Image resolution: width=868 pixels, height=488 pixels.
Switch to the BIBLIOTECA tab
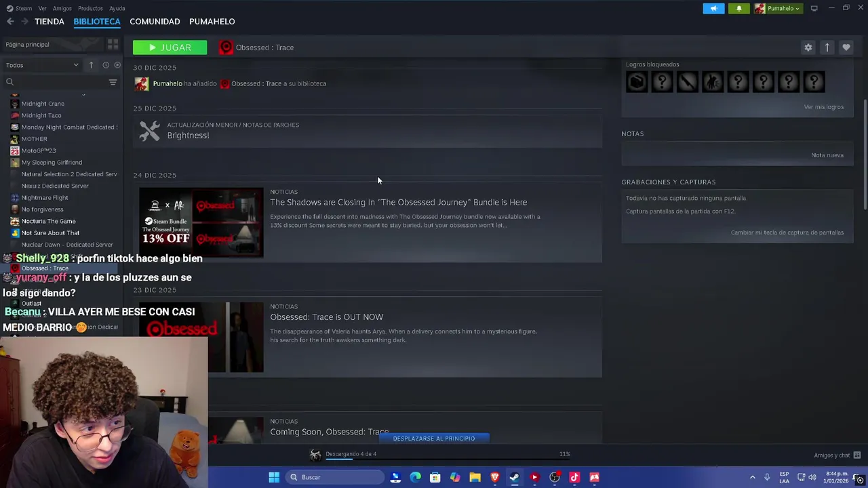coord(97,22)
